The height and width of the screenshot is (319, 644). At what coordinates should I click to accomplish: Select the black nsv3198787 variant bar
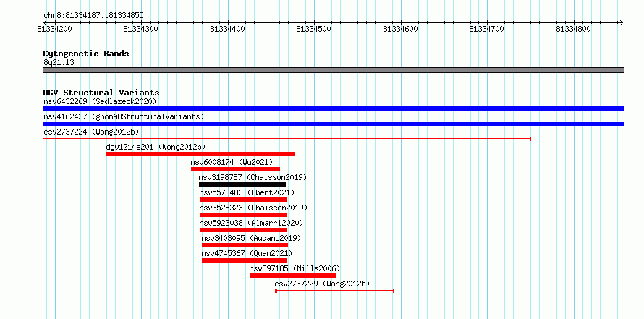pos(242,184)
